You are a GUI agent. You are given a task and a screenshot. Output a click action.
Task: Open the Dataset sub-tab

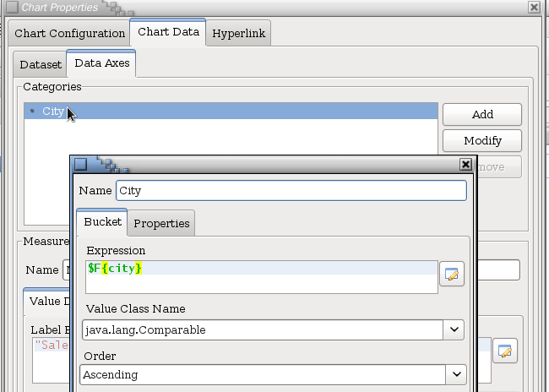point(41,64)
